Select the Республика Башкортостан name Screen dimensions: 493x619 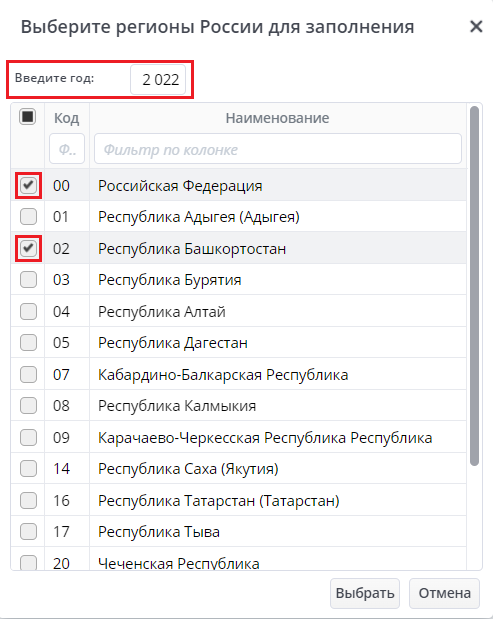(x=192, y=249)
